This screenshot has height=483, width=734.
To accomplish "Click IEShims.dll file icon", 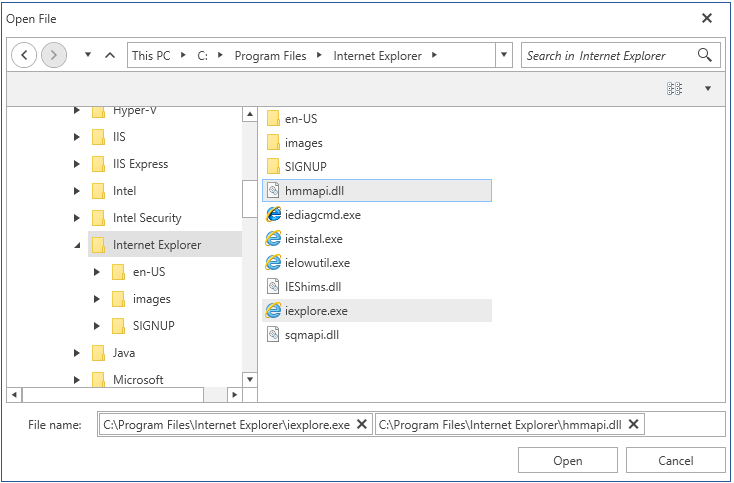I will pos(273,286).
